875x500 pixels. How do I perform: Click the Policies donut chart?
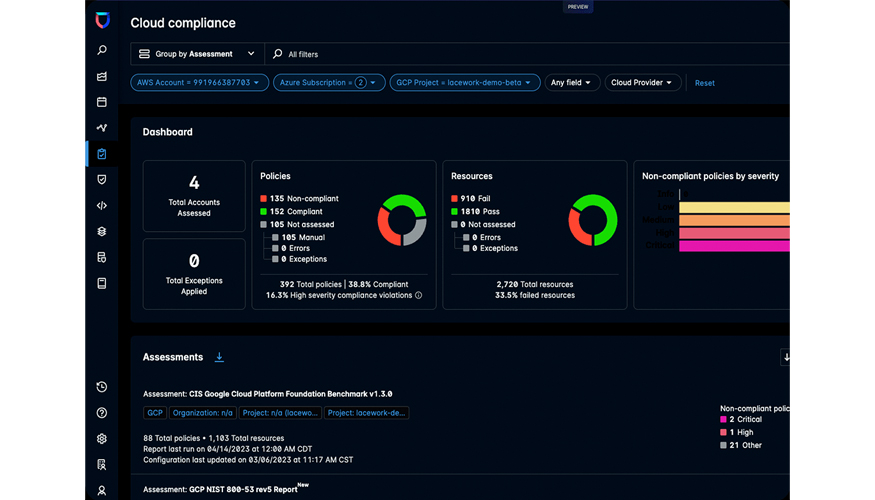[x=402, y=220]
